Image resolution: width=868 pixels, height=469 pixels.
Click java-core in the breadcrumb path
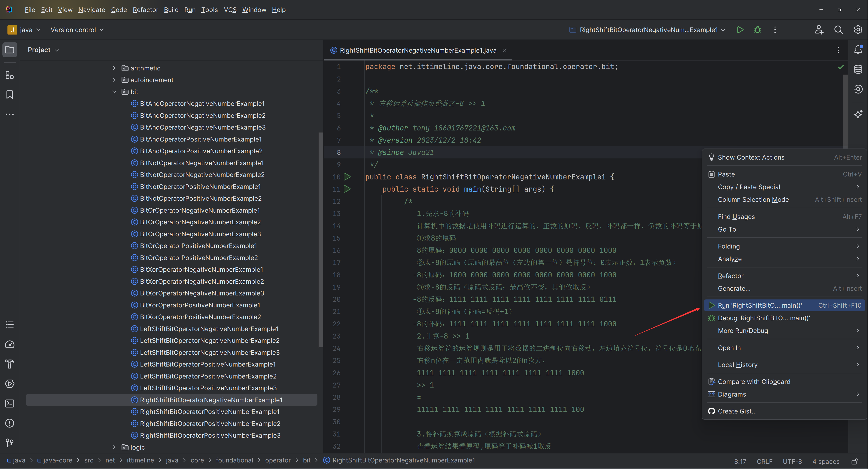point(55,460)
